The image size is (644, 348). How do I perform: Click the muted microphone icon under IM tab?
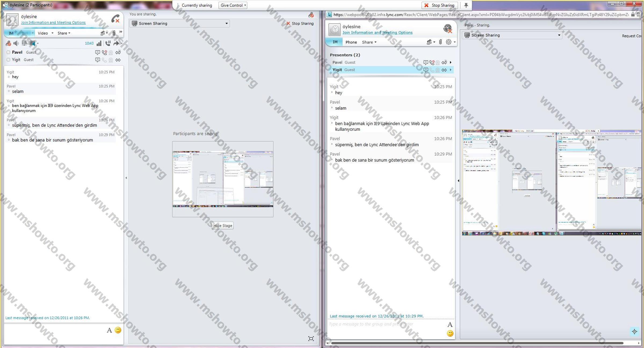[8, 43]
